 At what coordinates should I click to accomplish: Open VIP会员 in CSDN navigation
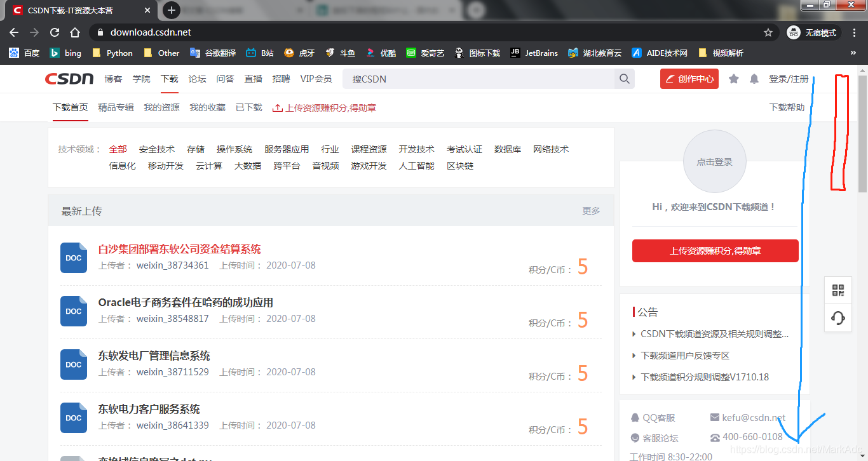316,79
